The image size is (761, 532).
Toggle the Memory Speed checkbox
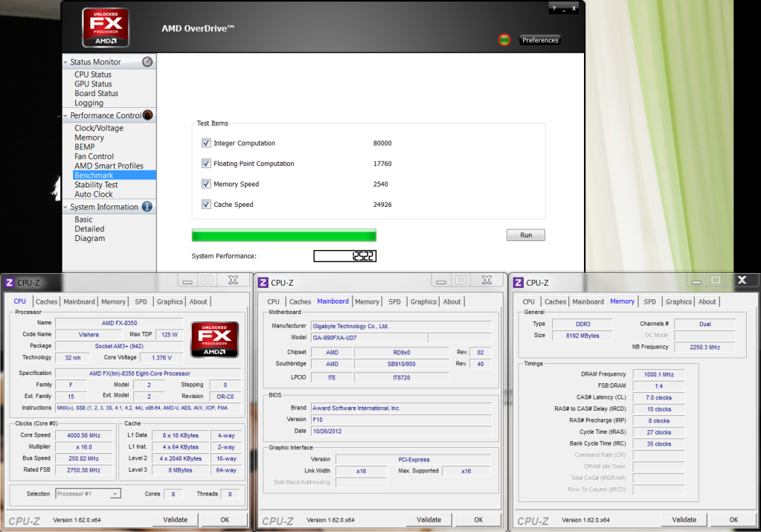point(206,184)
